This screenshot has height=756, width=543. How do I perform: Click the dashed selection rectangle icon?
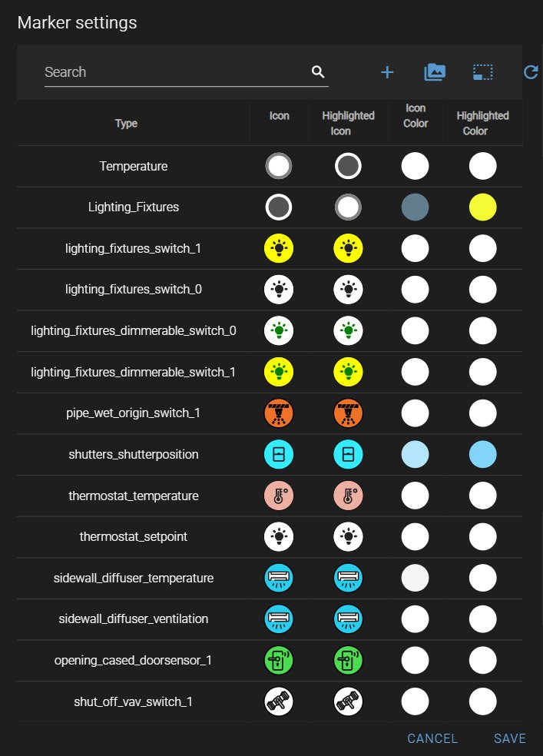coord(483,72)
